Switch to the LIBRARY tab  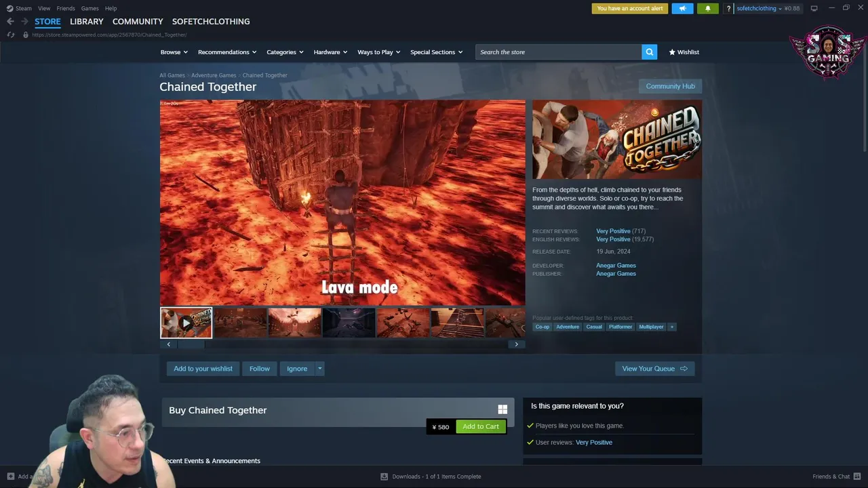tap(87, 22)
